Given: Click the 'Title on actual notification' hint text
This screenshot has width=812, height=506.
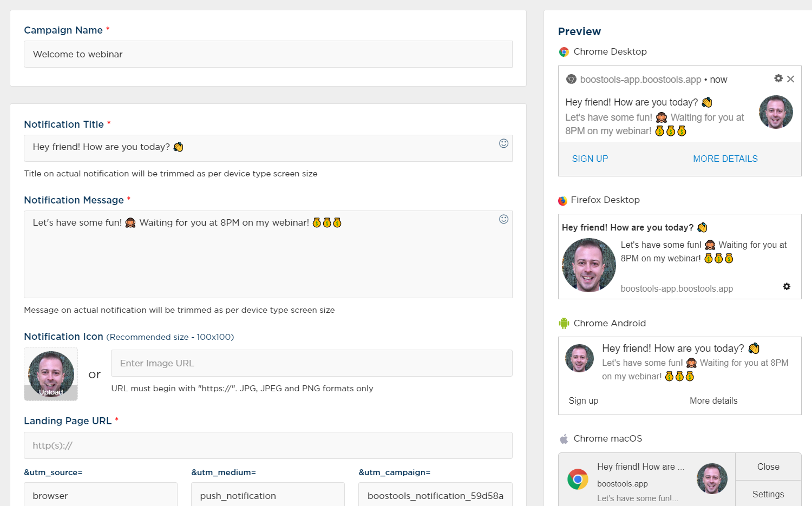Looking at the screenshot, I should tap(171, 174).
